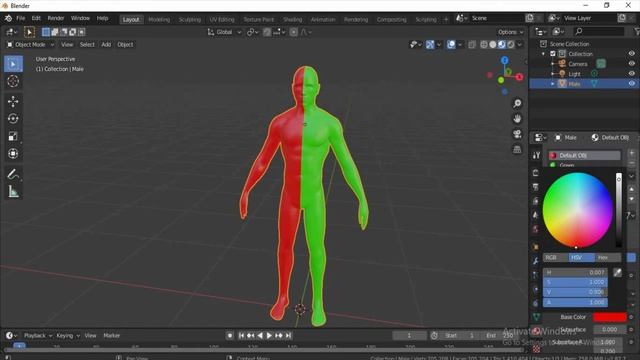The width and height of the screenshot is (640, 360).
Task: Select the Rotate tool
Action: 13,119
